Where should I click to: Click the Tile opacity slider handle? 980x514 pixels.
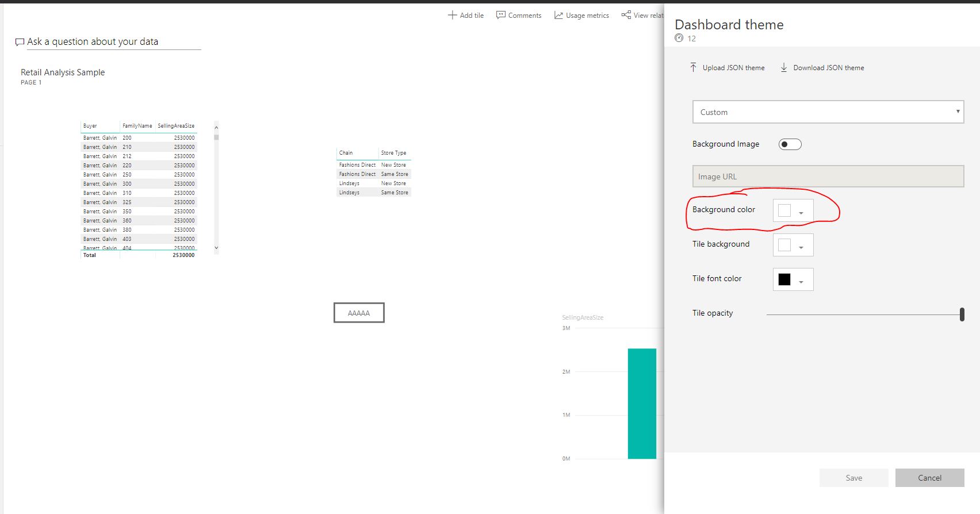pyautogui.click(x=962, y=314)
